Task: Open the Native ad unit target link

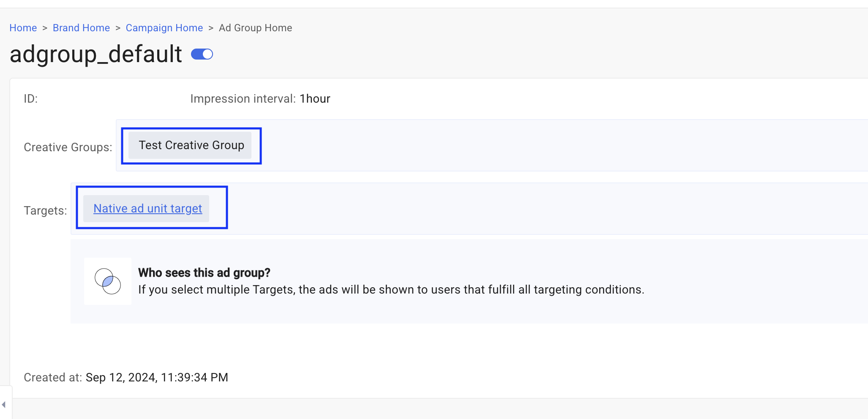Action: (147, 209)
